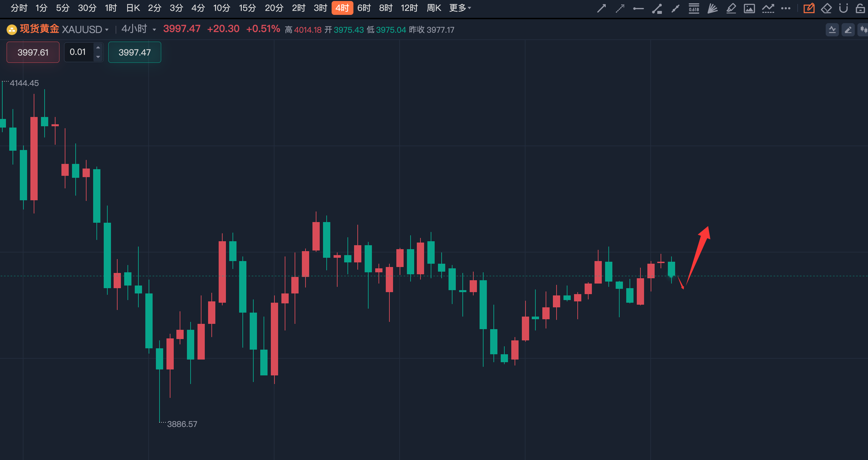Select the highlighter marker tool
Image resolution: width=868 pixels, height=460 pixels.
[x=731, y=8]
